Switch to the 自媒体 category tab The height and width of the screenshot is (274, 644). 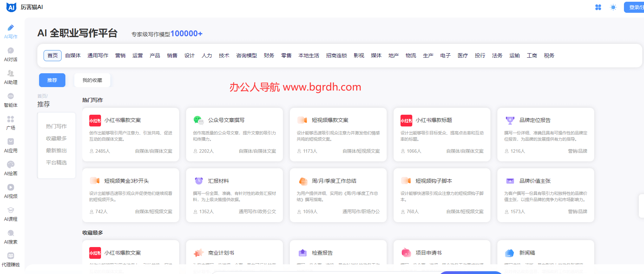[73, 56]
